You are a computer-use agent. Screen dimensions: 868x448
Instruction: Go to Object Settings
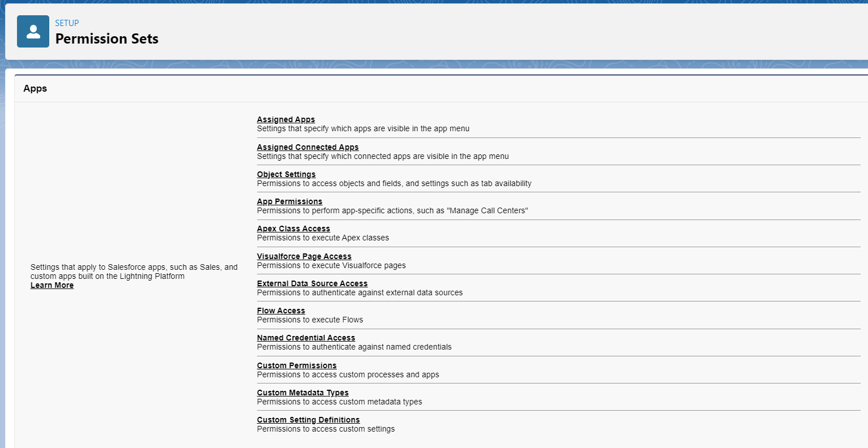coord(286,174)
